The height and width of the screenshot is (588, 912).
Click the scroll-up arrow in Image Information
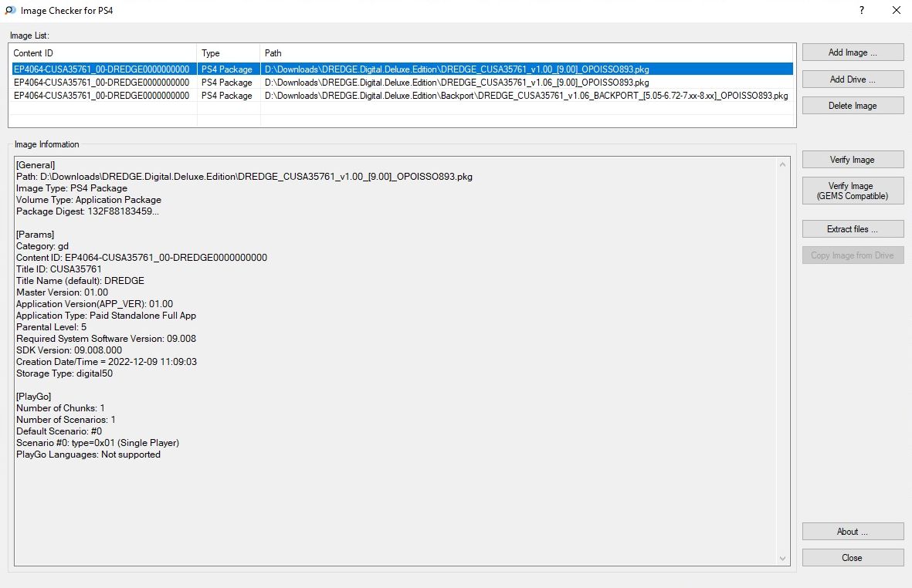pos(782,164)
